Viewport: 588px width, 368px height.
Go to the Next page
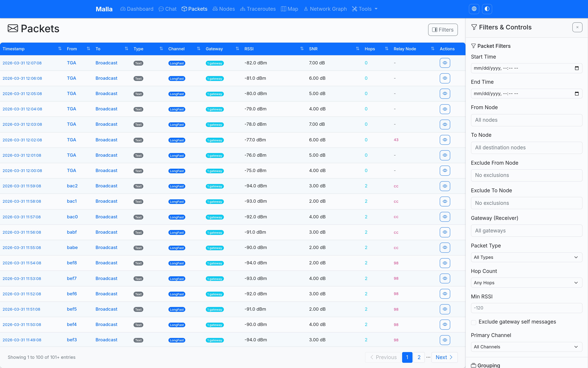coord(444,357)
